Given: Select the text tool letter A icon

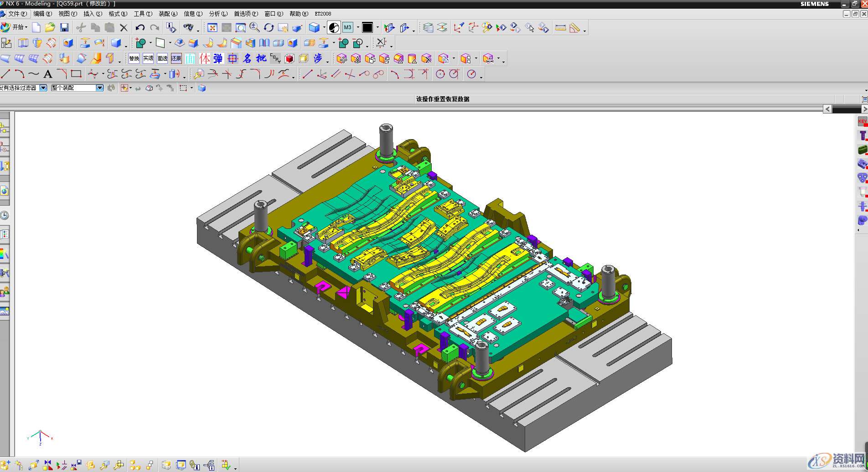Looking at the screenshot, I should pos(48,74).
